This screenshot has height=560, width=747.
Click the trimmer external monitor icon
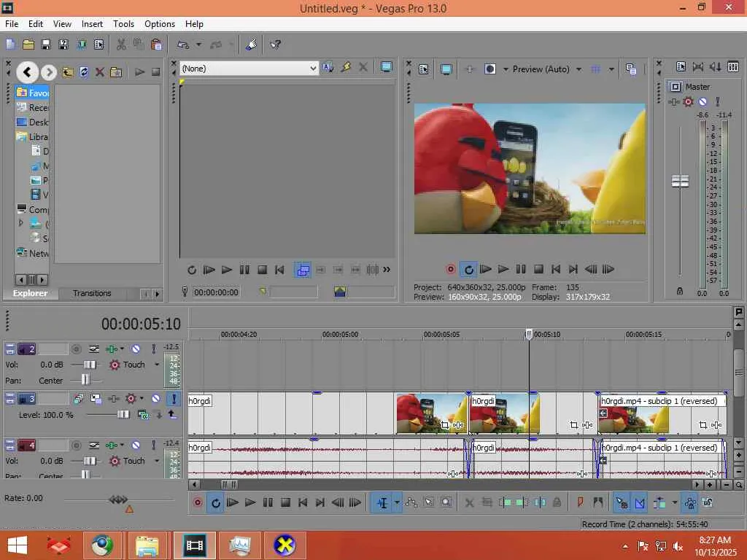(x=386, y=68)
